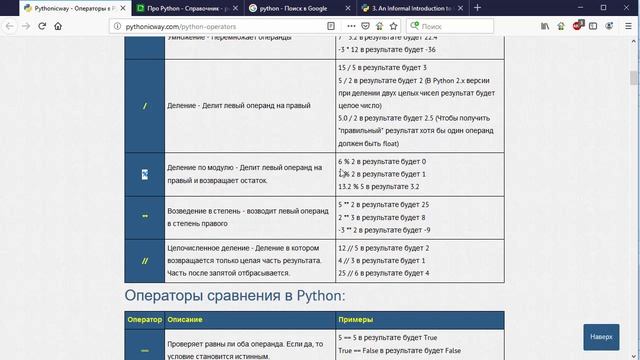
Task: Click the Целочисленное деление description
Action: click(244, 260)
